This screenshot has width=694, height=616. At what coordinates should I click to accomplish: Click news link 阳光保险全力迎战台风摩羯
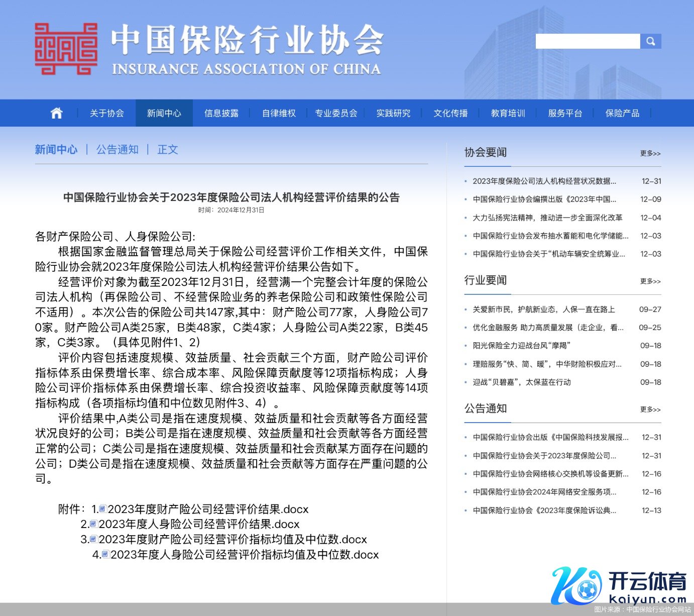tap(521, 346)
